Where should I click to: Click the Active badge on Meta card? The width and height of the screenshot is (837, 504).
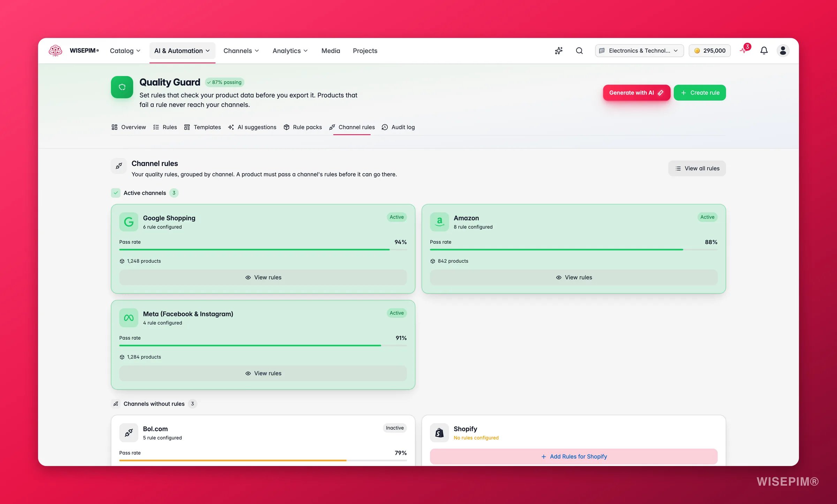click(x=397, y=313)
